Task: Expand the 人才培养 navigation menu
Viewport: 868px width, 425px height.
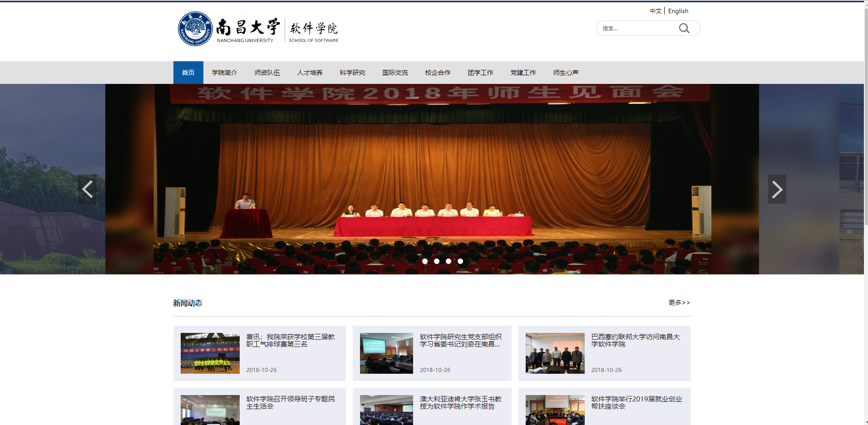Action: click(310, 73)
